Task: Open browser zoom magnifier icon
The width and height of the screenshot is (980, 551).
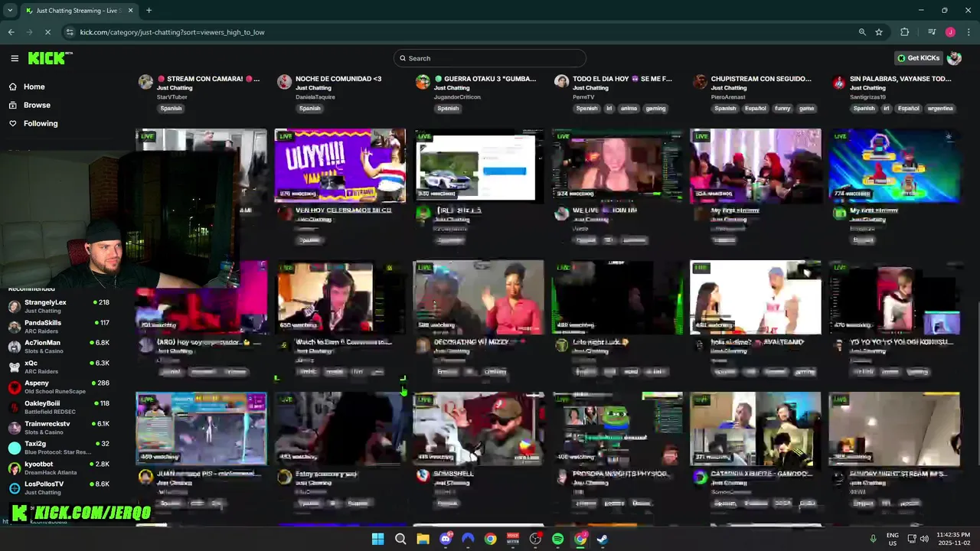Action: pos(862,32)
